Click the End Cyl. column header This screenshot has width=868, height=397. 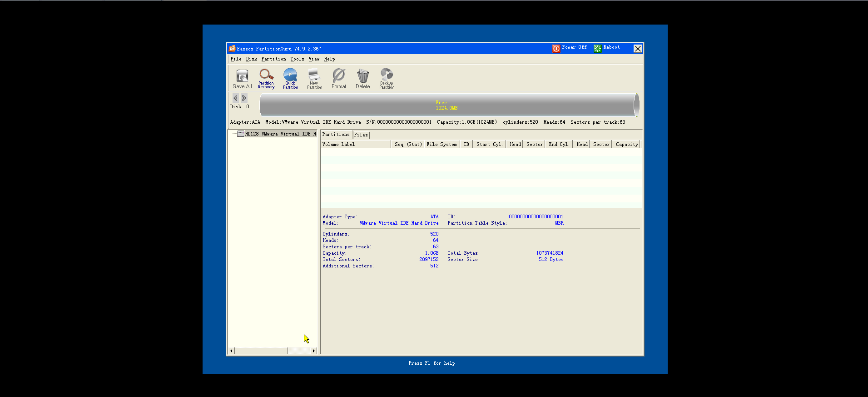click(x=559, y=144)
